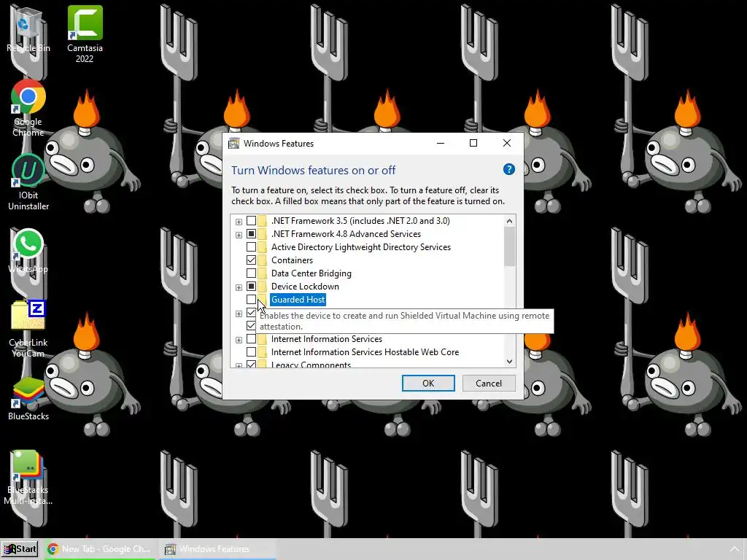Enable the Guarded Host checkbox

251,300
